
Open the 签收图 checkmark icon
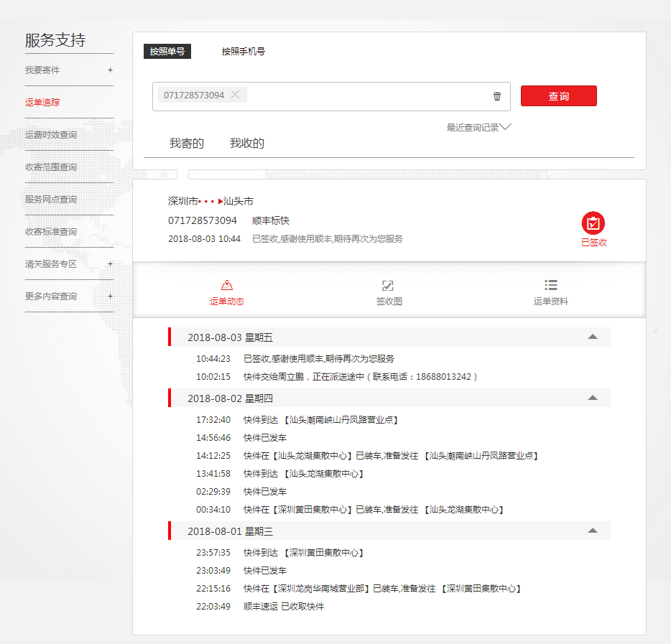tap(388, 285)
